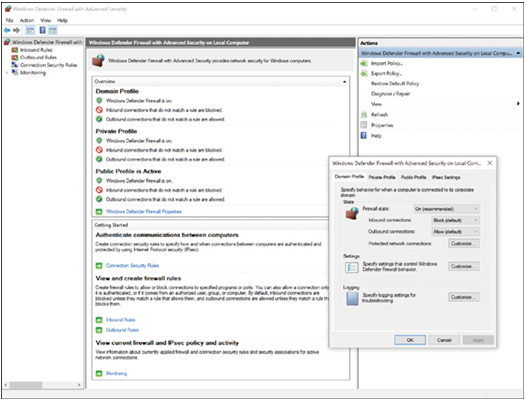Click the Forward arrow toolbar icon
The width and height of the screenshot is (527, 401).
pos(16,30)
